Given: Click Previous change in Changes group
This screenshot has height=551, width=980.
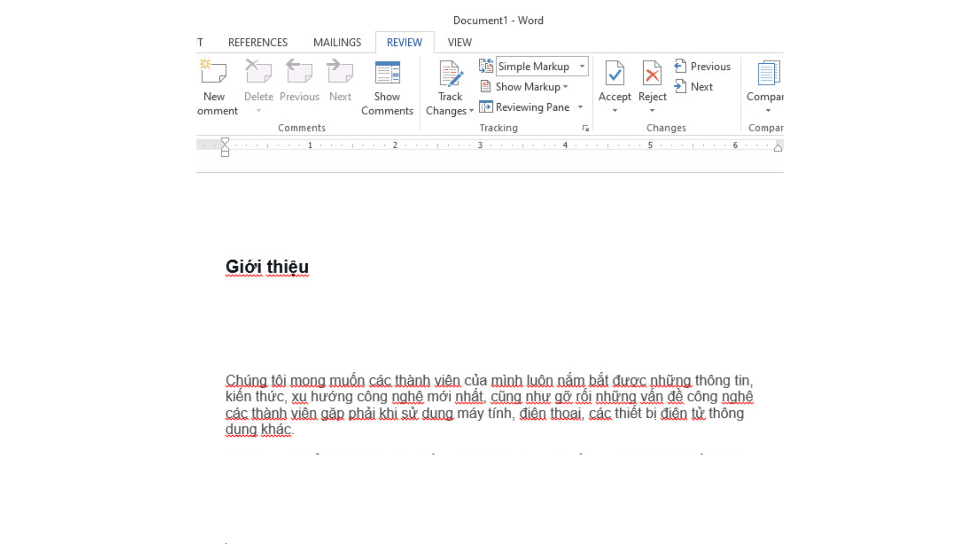Looking at the screenshot, I should [702, 66].
